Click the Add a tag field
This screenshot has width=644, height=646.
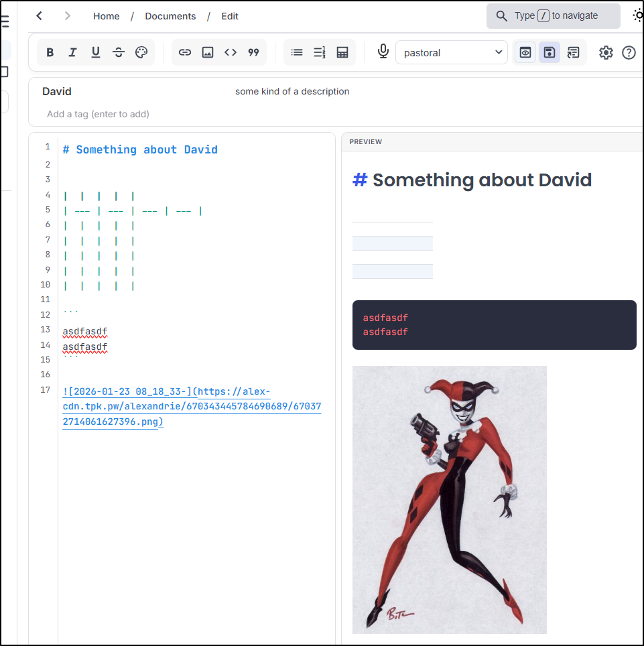[99, 114]
